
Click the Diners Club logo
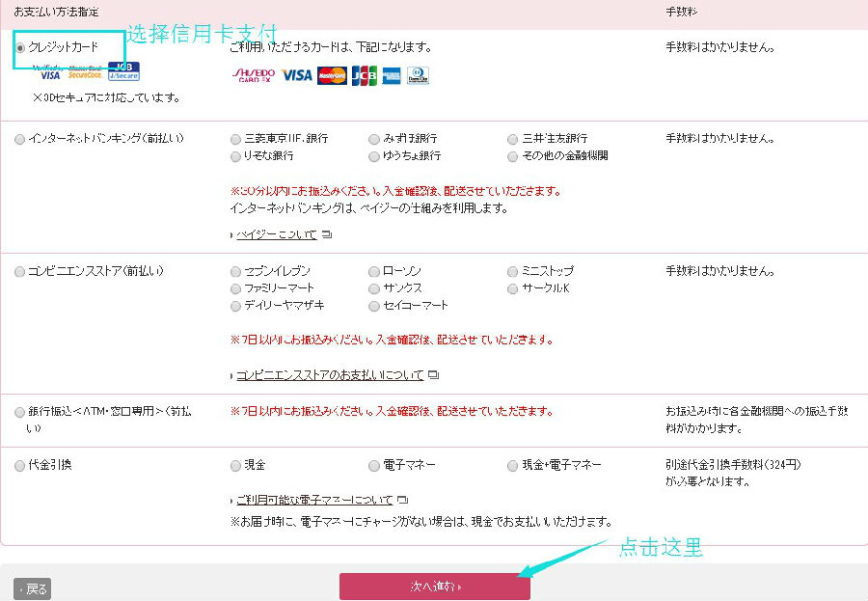coord(418,75)
